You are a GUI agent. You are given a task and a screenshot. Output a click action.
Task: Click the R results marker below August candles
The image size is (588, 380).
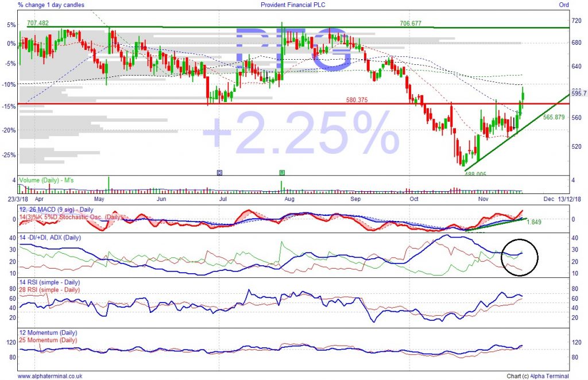point(282,173)
